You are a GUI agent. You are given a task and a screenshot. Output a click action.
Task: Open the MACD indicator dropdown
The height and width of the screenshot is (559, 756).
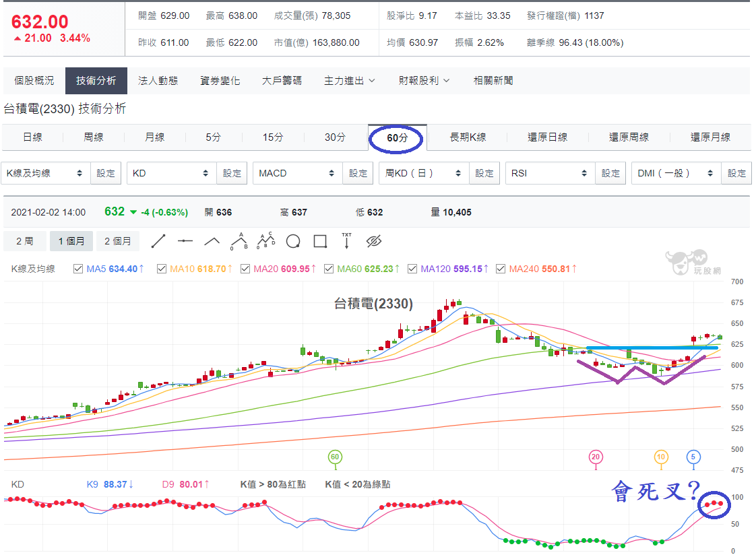(298, 174)
